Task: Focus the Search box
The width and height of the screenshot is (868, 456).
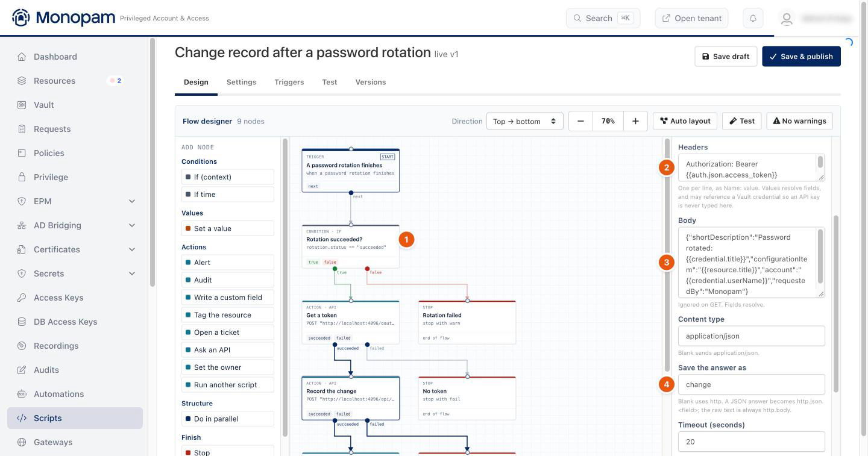Action: [x=603, y=18]
